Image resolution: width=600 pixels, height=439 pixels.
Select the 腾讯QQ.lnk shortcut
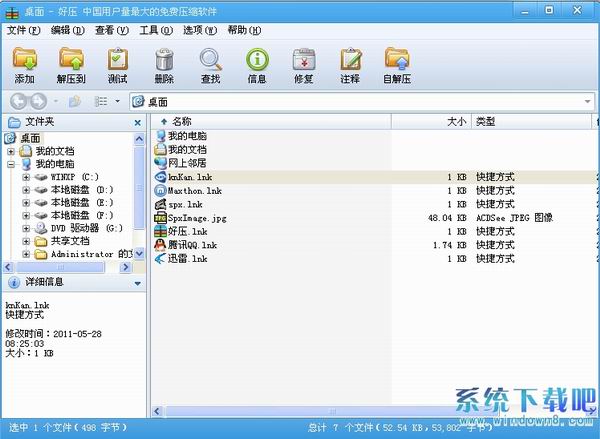(x=192, y=245)
